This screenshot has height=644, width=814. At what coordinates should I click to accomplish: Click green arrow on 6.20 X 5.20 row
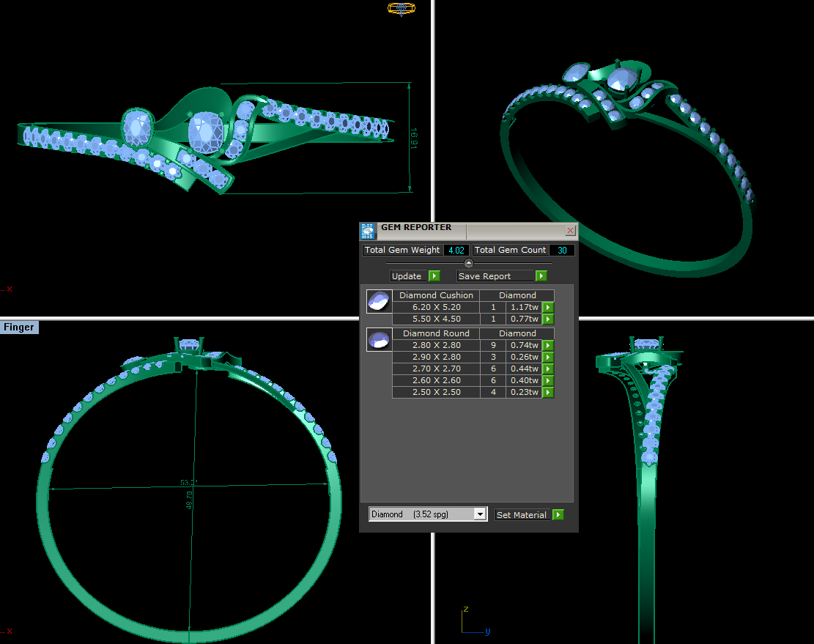click(548, 307)
